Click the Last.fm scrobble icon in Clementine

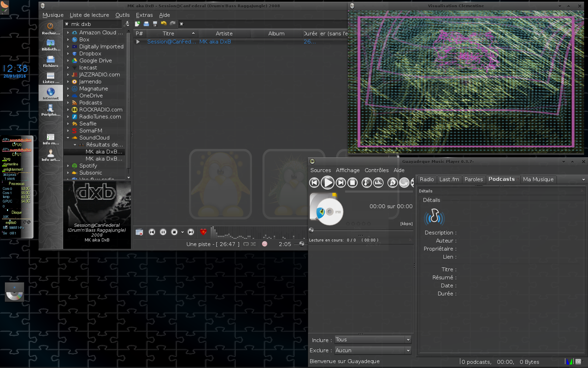[265, 244]
